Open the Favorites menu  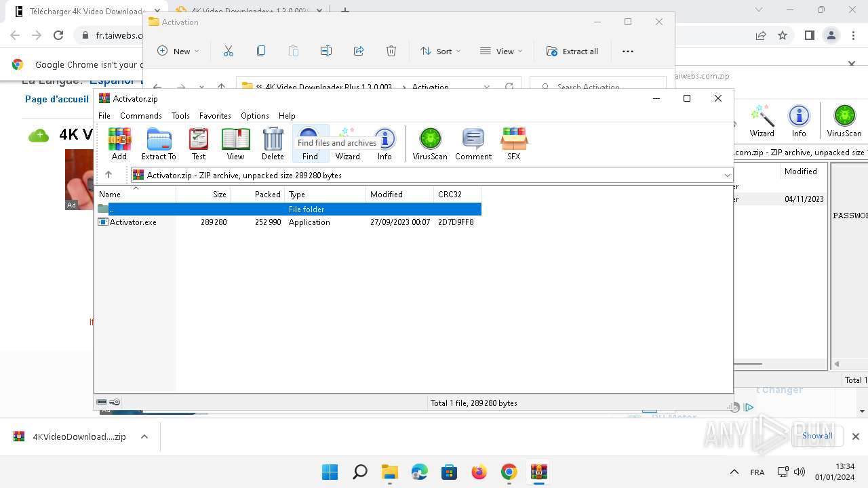click(x=215, y=116)
